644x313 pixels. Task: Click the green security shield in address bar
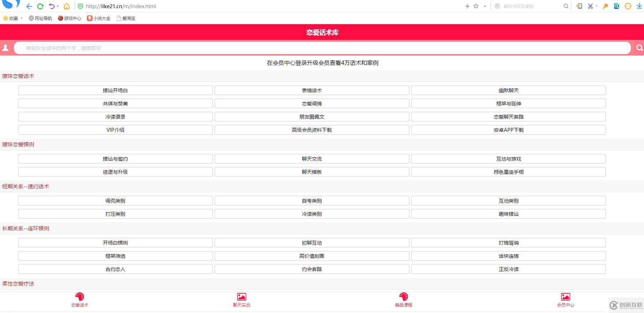[x=80, y=6]
